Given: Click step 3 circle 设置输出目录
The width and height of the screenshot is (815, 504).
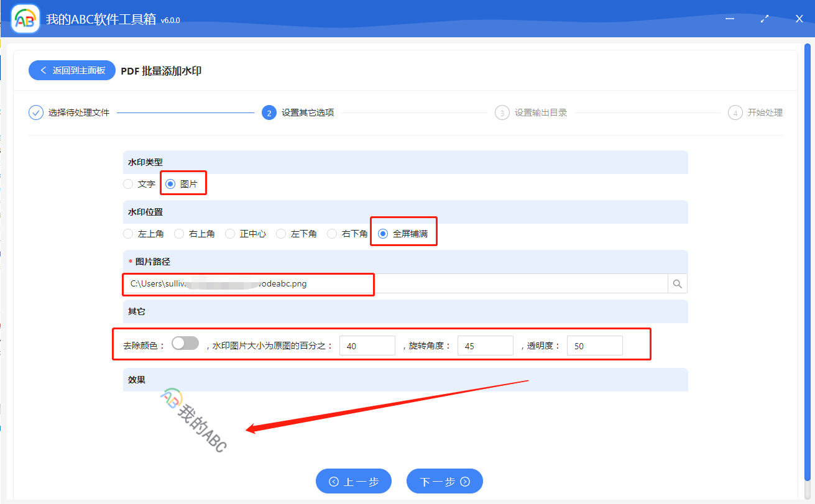Looking at the screenshot, I should click(x=502, y=112).
